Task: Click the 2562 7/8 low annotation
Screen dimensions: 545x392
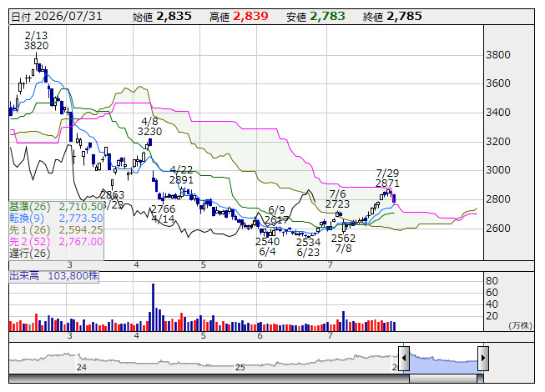Action: [x=343, y=243]
